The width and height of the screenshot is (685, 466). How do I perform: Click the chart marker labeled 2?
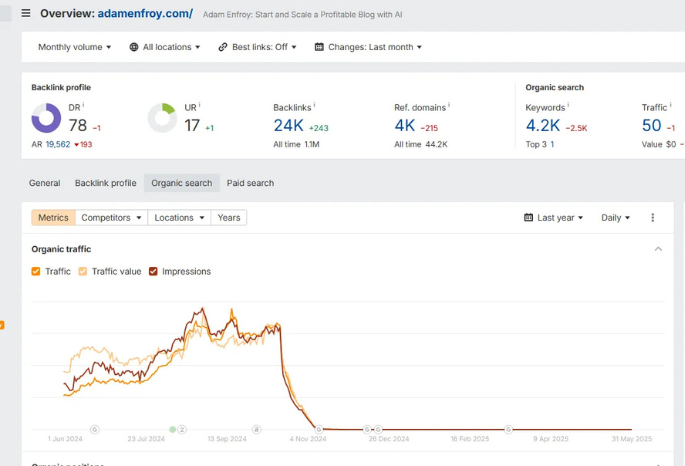pyautogui.click(x=183, y=429)
